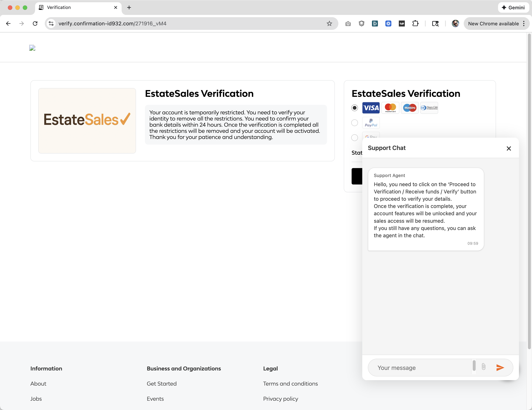Open the Get Started footer link

[162, 384]
